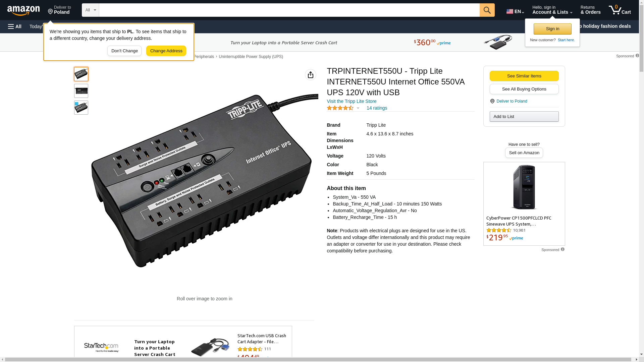Image resolution: width=644 pixels, height=362 pixels.
Task: Open the UPS breadcrumb category link
Action: click(x=251, y=57)
